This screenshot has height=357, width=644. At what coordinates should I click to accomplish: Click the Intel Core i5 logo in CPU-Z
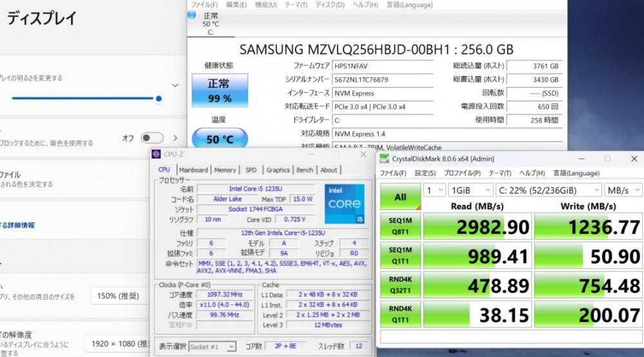coord(344,204)
